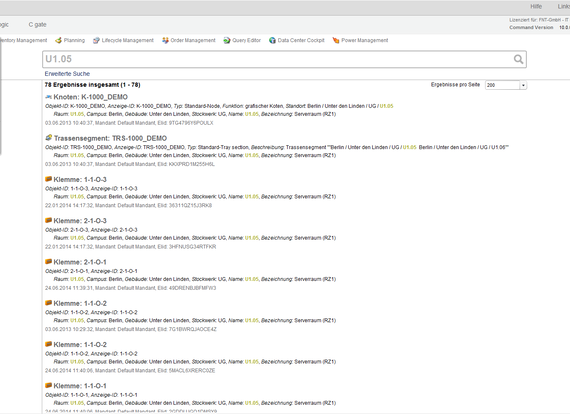
Task: Click the Power Management icon
Action: 336,40
